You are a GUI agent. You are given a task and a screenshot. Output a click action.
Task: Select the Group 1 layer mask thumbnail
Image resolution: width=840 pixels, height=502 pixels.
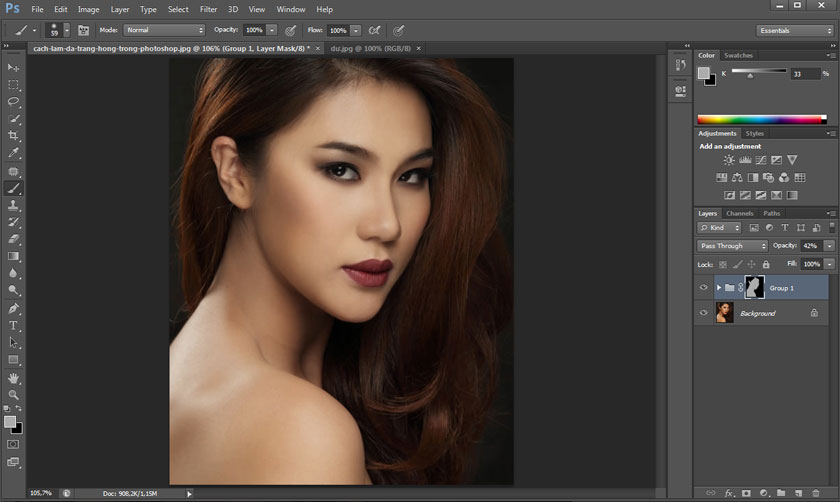[x=754, y=288]
